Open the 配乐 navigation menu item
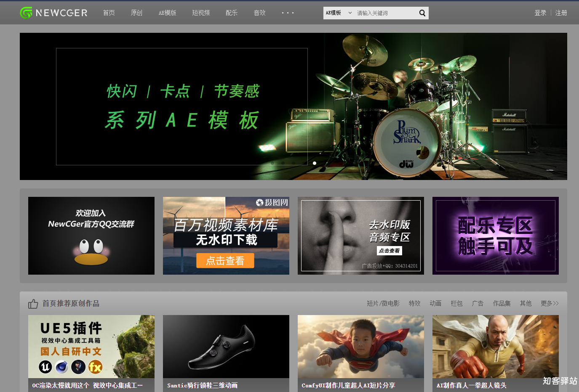The image size is (579, 392). [x=232, y=13]
